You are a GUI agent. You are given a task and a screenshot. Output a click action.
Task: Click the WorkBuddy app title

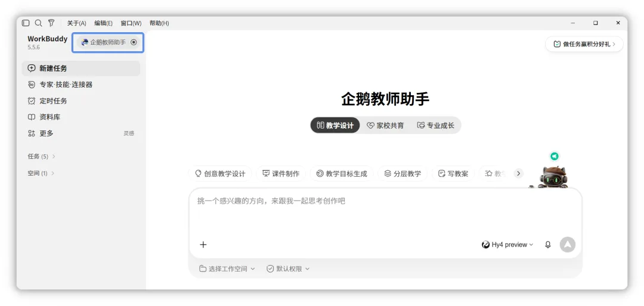(x=47, y=39)
